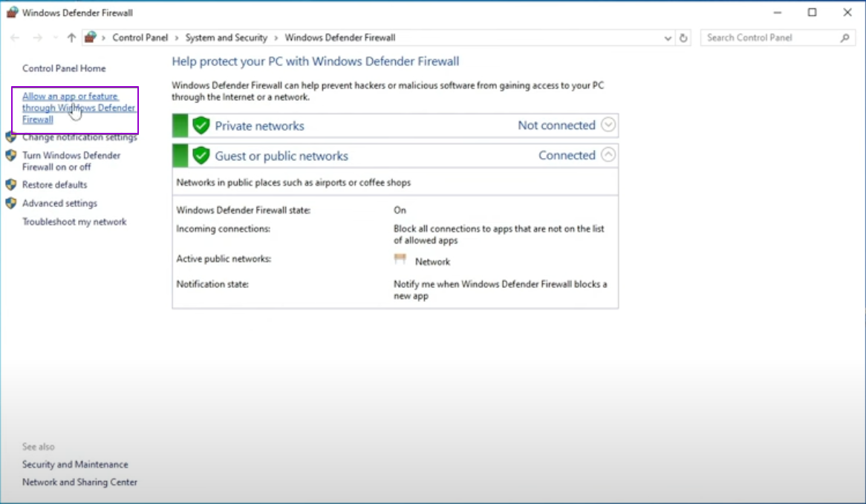Click the back navigation arrow
The image size is (866, 504).
(x=14, y=37)
